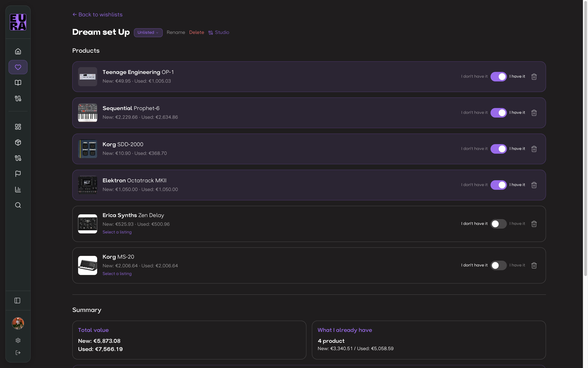Image resolution: width=588 pixels, height=368 pixels.
Task: Rename the Dream set Up wishlist
Action: click(176, 32)
